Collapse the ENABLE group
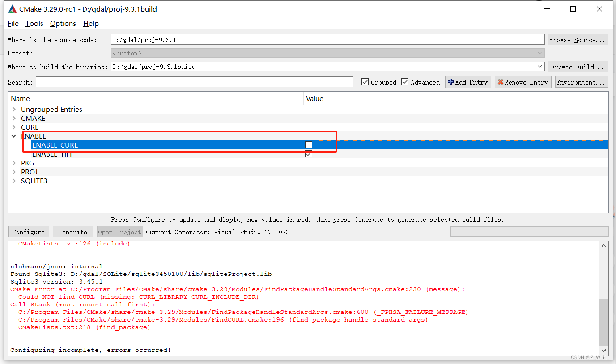The height and width of the screenshot is (364, 616). tap(14, 136)
